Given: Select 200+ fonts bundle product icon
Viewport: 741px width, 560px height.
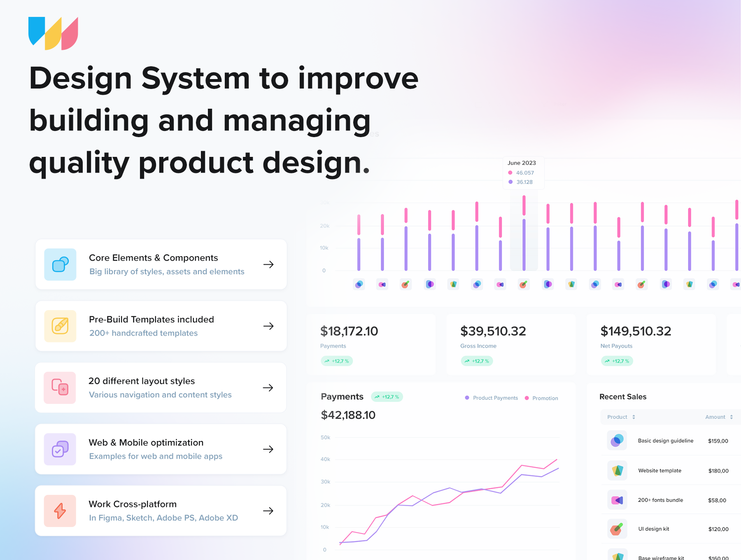Looking at the screenshot, I should click(x=617, y=500).
